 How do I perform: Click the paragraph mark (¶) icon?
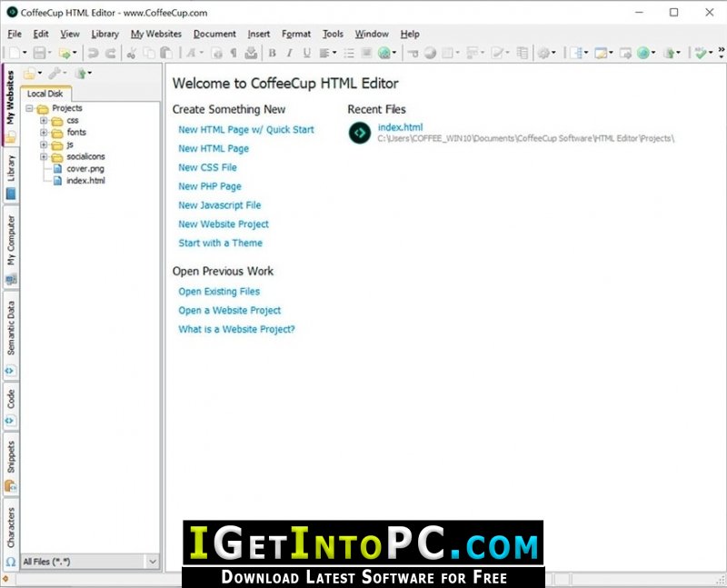[x=234, y=53]
